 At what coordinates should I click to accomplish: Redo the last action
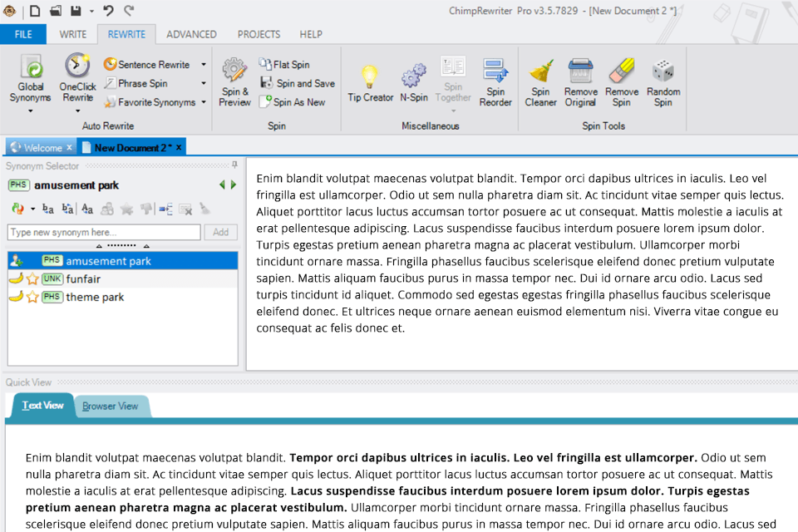130,10
